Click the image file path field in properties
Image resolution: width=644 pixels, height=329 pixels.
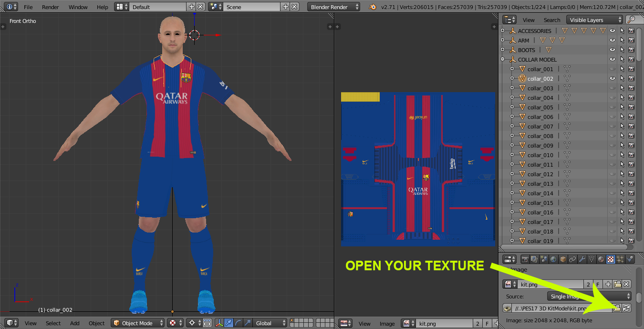tap(562, 308)
